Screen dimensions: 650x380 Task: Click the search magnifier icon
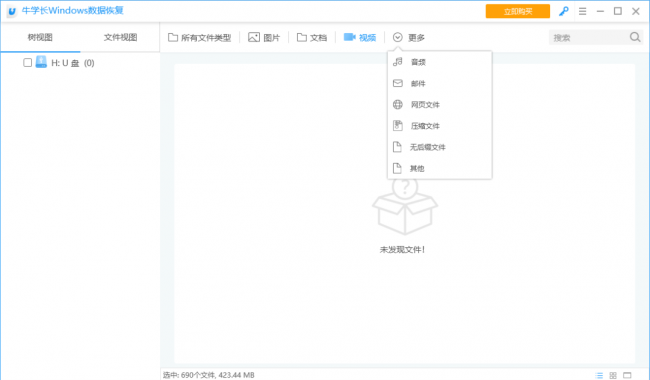[635, 37]
